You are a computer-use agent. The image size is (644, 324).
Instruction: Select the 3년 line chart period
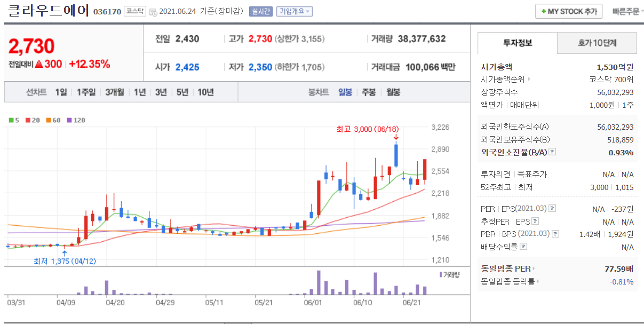pyautogui.click(x=161, y=92)
